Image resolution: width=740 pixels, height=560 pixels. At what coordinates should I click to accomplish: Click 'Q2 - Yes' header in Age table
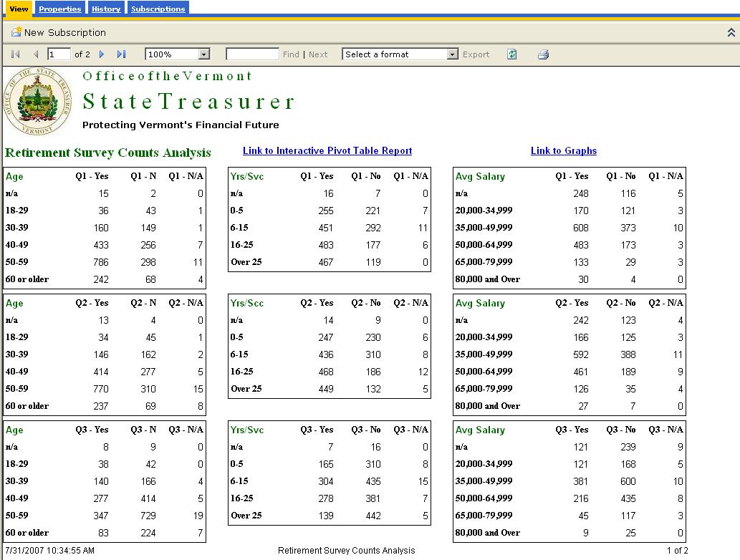click(x=92, y=303)
